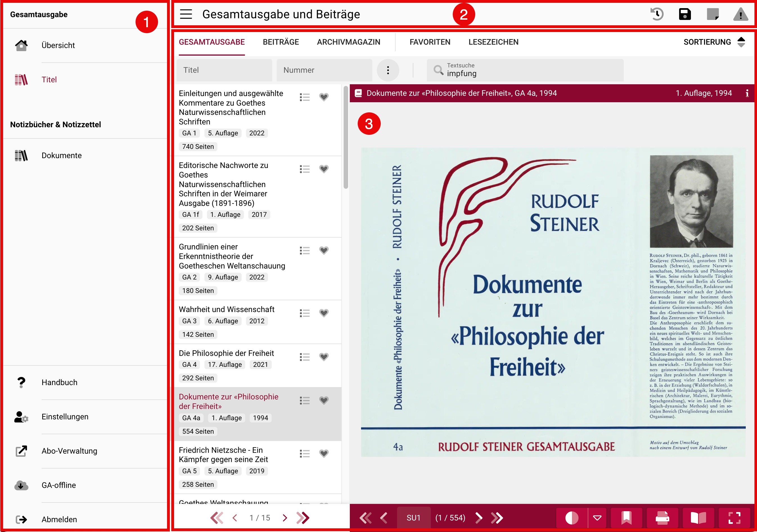Switch to double-page book view icon
Viewport: 757px width, 532px height.
pyautogui.click(x=698, y=517)
